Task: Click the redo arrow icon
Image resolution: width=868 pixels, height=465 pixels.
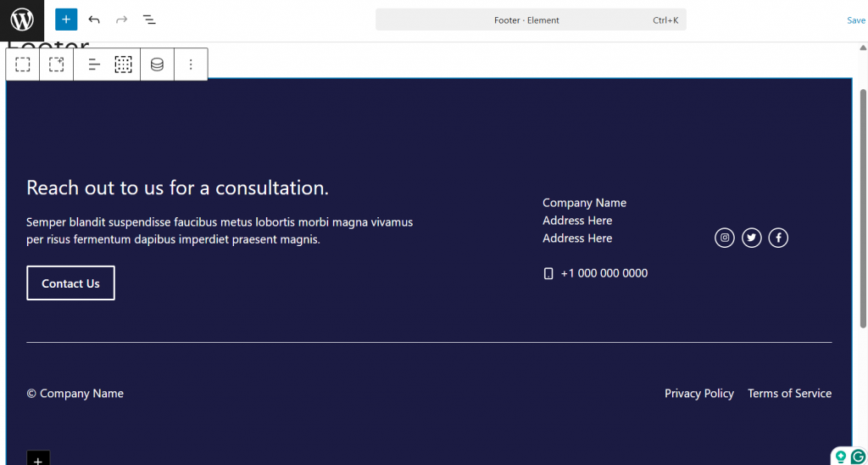Action: click(121, 20)
